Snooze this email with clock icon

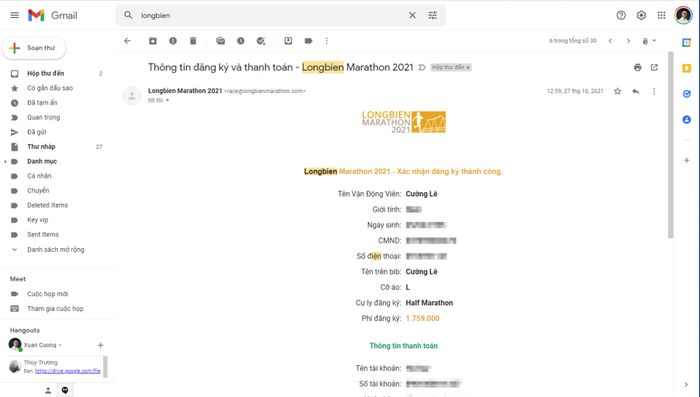tap(241, 41)
